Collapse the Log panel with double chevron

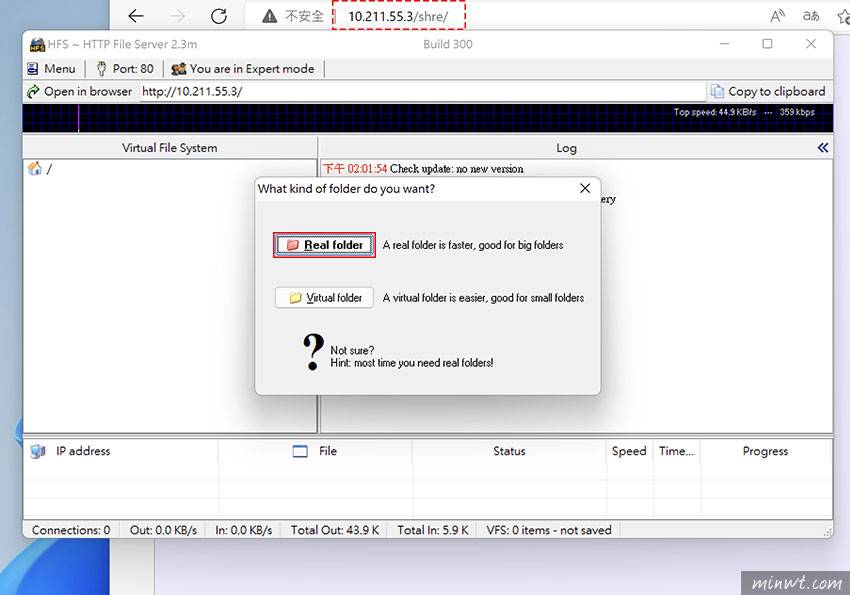(x=822, y=148)
